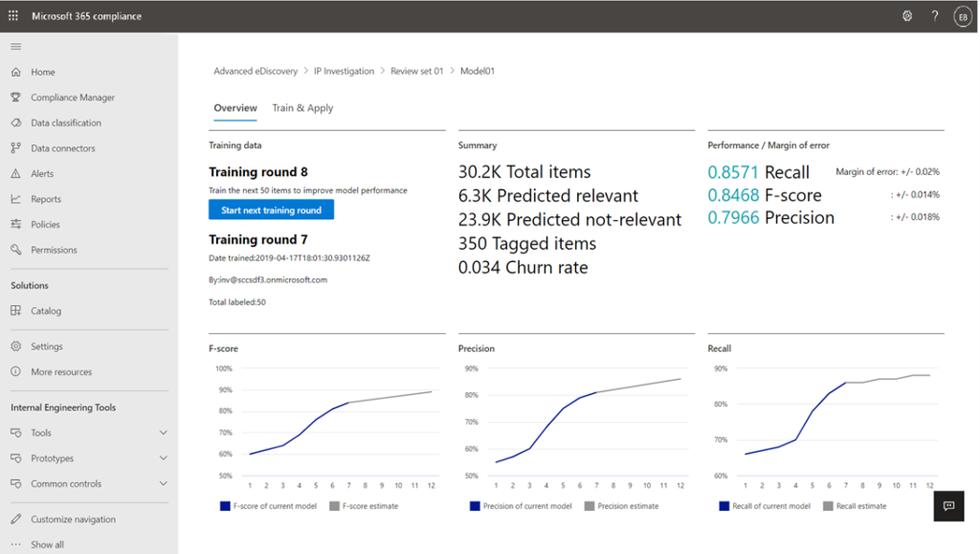Click the Data connectors icon
Viewport: 980px width, 554px height.
pyautogui.click(x=15, y=148)
